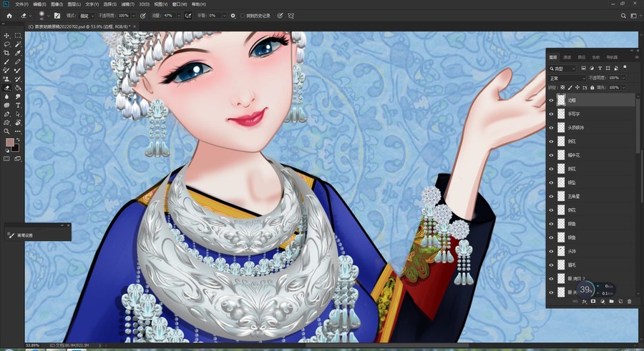Open options bar Opacity 100% dropdown
Image resolution: width=644 pixels, height=351 pixels.
point(133,16)
